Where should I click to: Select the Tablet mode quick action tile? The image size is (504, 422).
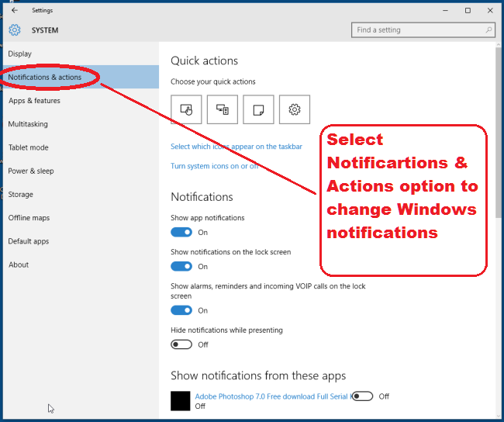click(186, 109)
